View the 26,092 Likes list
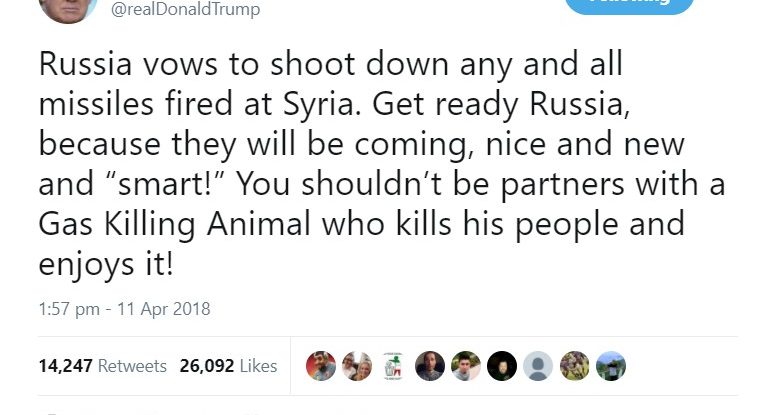The image size is (772, 415). [228, 366]
